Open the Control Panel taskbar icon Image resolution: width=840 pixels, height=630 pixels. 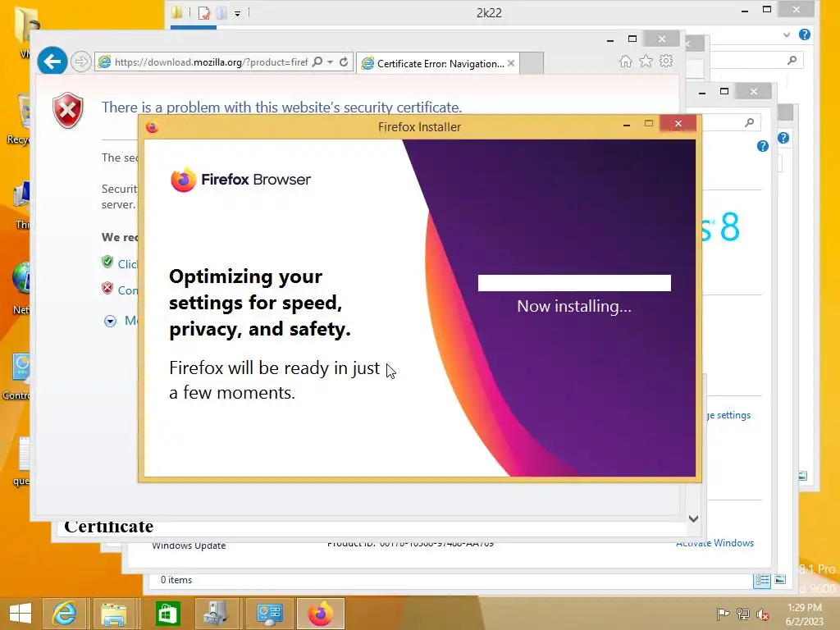[269, 614]
